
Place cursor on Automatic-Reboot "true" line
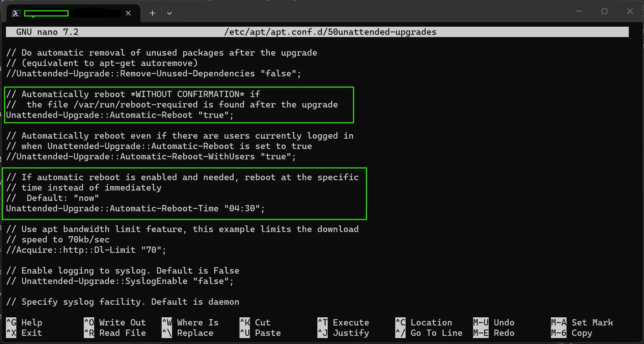[120, 115]
